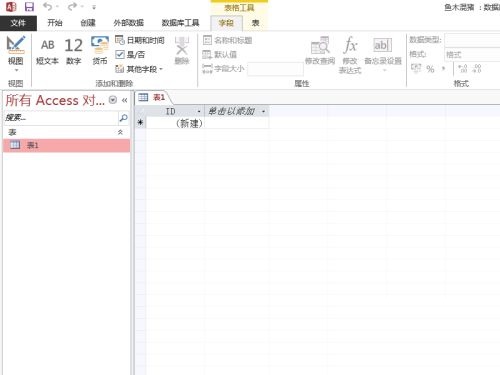
Task: Collapse the 表 group in navigation pane
Action: (x=120, y=132)
